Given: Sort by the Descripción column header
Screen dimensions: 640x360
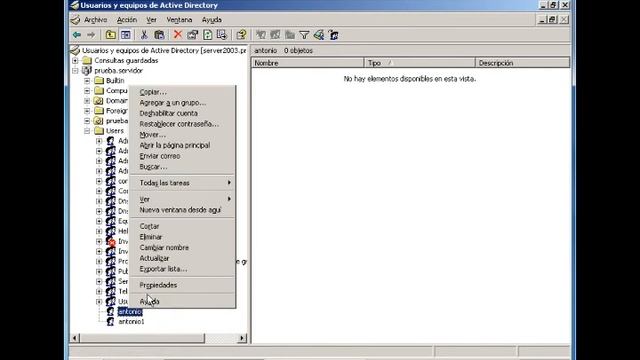Looking at the screenshot, I should tap(522, 63).
